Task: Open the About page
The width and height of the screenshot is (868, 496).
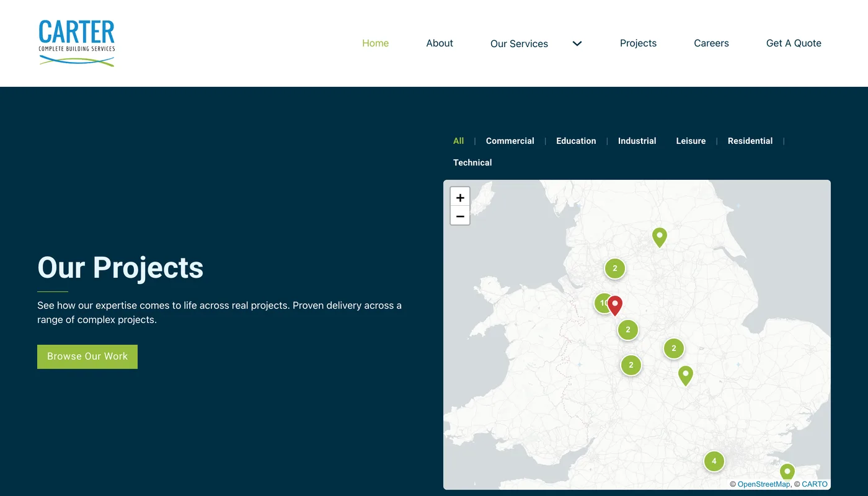Action: [440, 43]
